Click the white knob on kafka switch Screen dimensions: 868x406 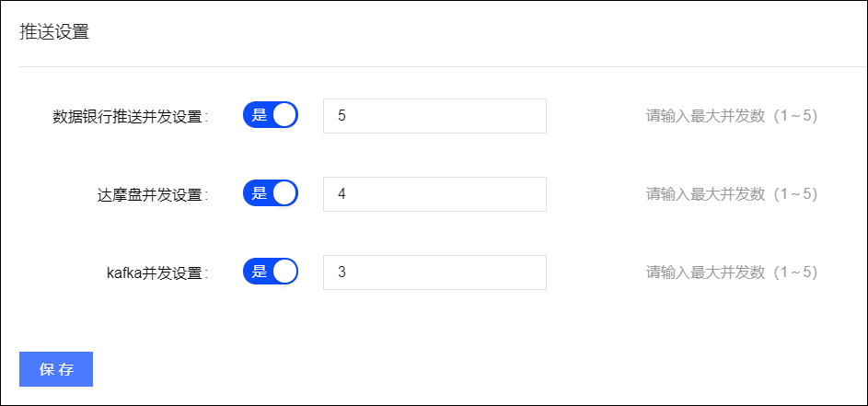285,272
